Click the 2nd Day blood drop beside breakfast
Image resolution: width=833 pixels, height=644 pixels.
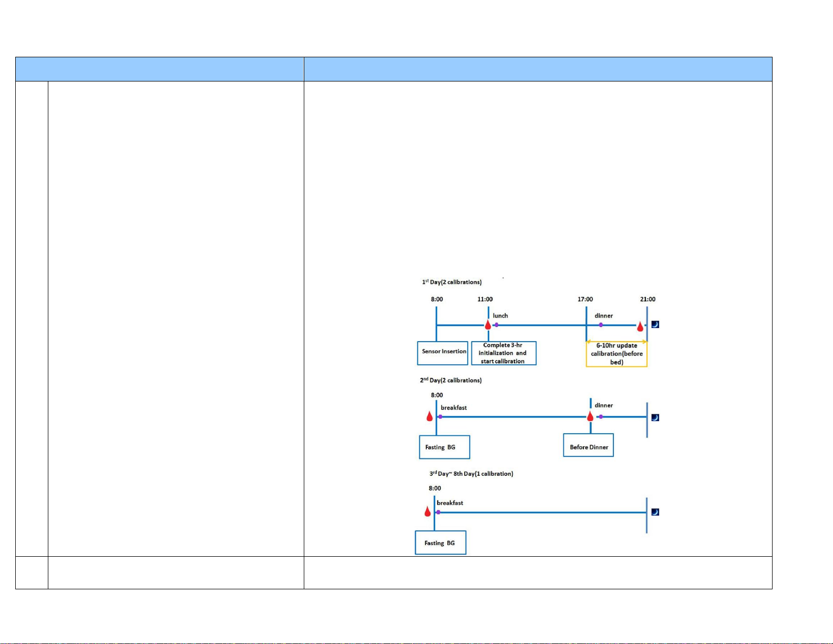click(x=429, y=416)
